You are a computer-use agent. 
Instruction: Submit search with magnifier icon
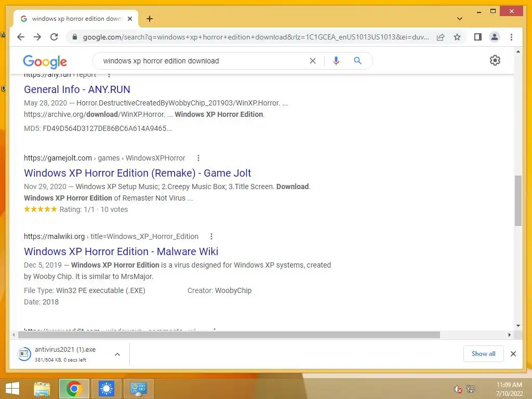(357, 61)
